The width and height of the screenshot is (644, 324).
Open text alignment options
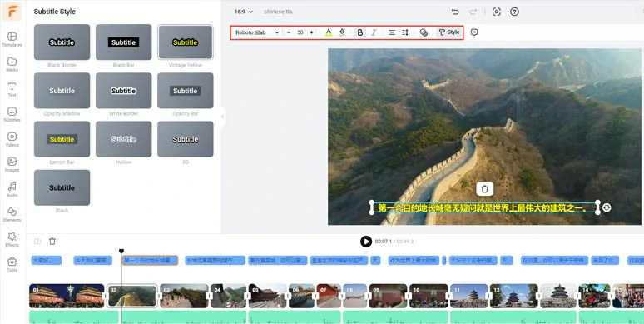(x=392, y=32)
